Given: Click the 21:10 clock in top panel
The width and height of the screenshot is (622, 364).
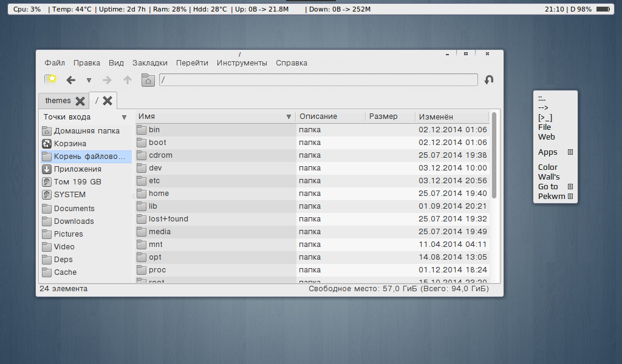Looking at the screenshot, I should tap(554, 9).
